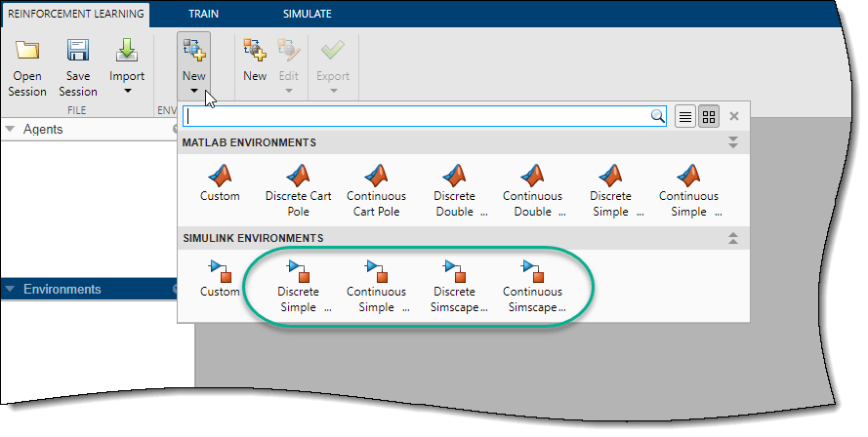This screenshot has width=868, height=437.
Task: Click the Open Session folder icon
Action: [x=27, y=50]
